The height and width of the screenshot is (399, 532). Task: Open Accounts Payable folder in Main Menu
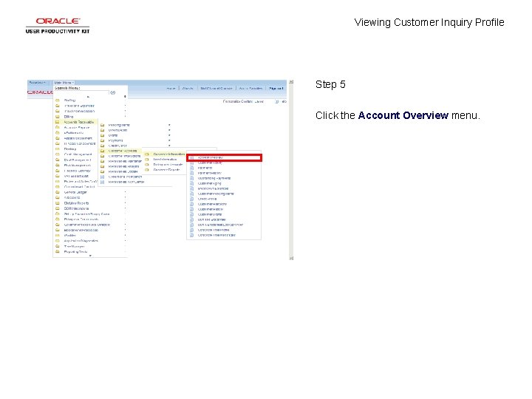pyautogui.click(x=77, y=127)
